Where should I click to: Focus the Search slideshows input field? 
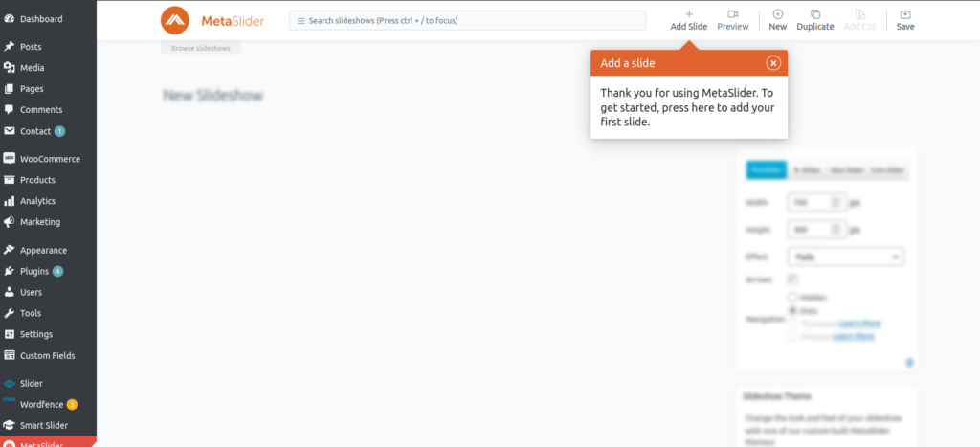coord(467,20)
